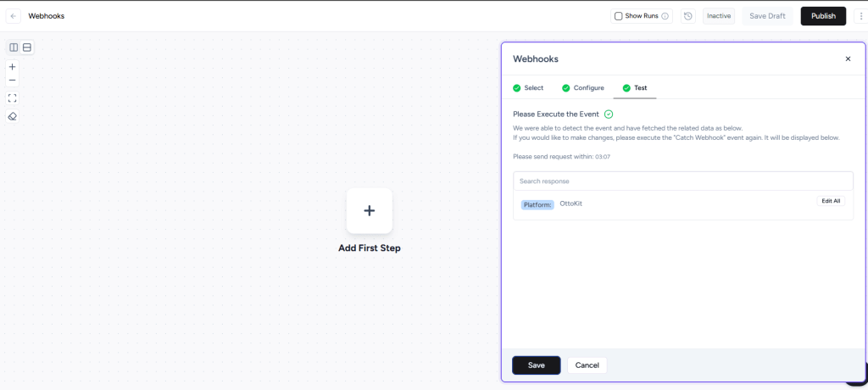
Task: Add first step with plus tile
Action: coord(369,211)
